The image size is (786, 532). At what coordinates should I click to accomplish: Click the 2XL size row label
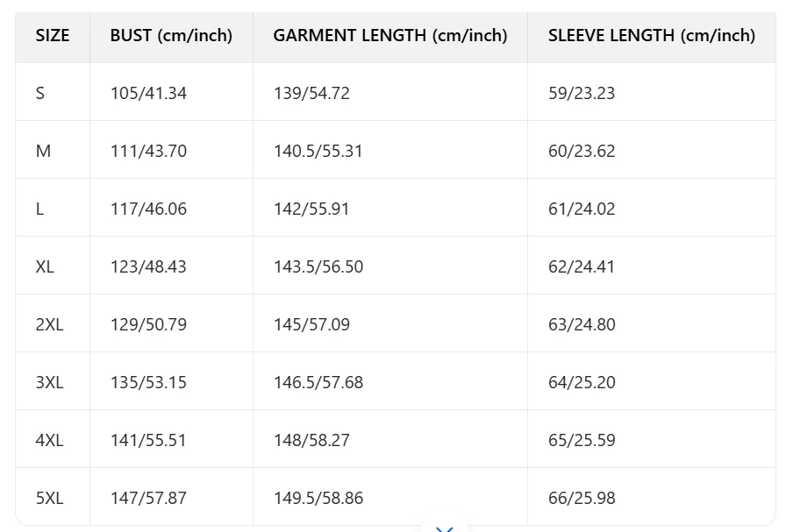point(49,324)
